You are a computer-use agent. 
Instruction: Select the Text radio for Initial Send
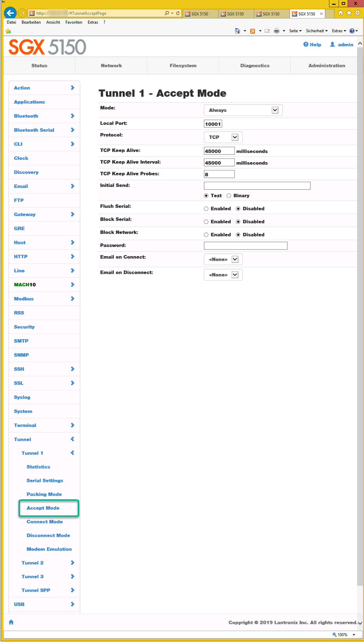206,196
